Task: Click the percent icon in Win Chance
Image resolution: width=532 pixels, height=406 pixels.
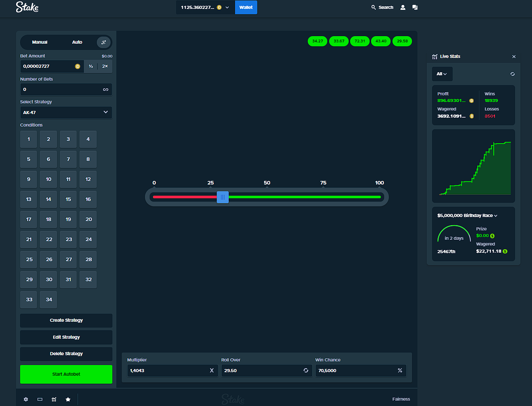Action: [400, 370]
